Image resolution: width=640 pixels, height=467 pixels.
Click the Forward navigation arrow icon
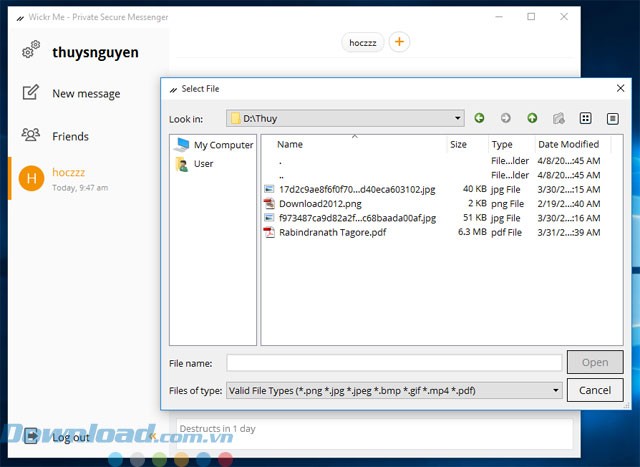[506, 118]
